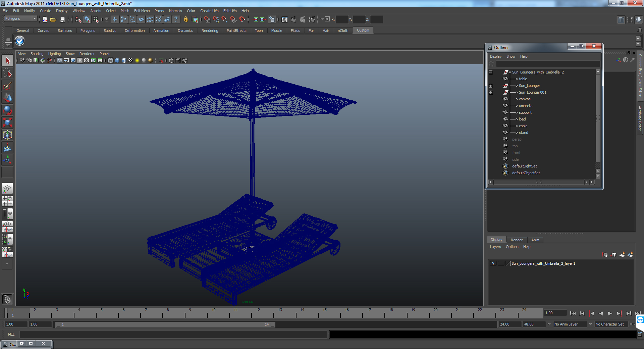Save the current scene
This screenshot has width=644, height=349.
[x=62, y=19]
